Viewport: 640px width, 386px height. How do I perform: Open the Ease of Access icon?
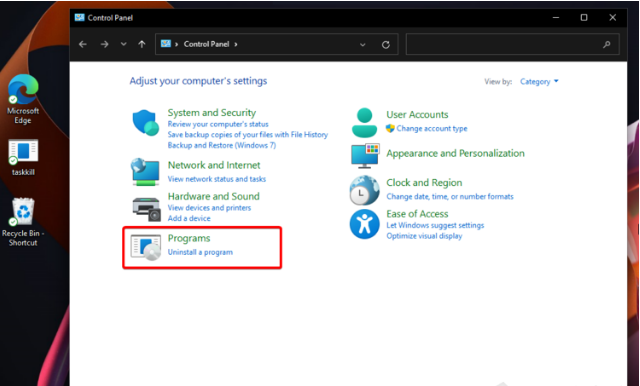pyautogui.click(x=364, y=224)
